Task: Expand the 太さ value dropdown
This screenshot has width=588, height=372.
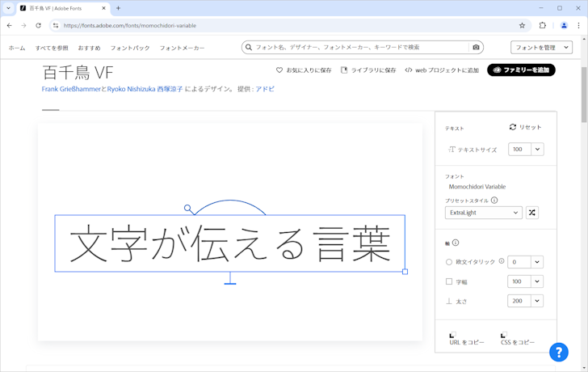Action: pos(537,301)
